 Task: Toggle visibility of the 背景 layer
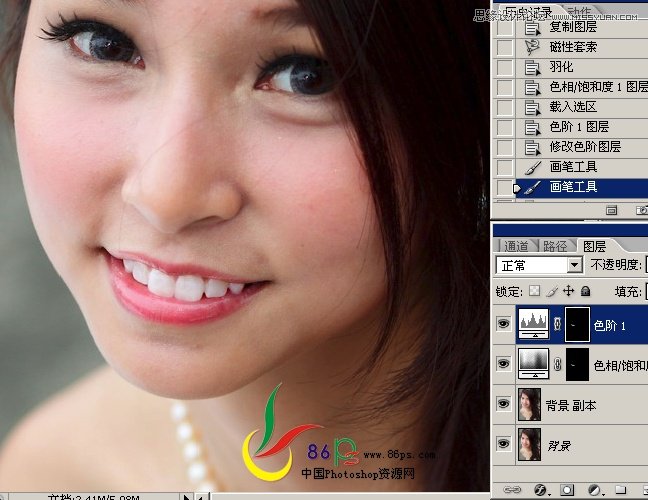click(x=503, y=444)
